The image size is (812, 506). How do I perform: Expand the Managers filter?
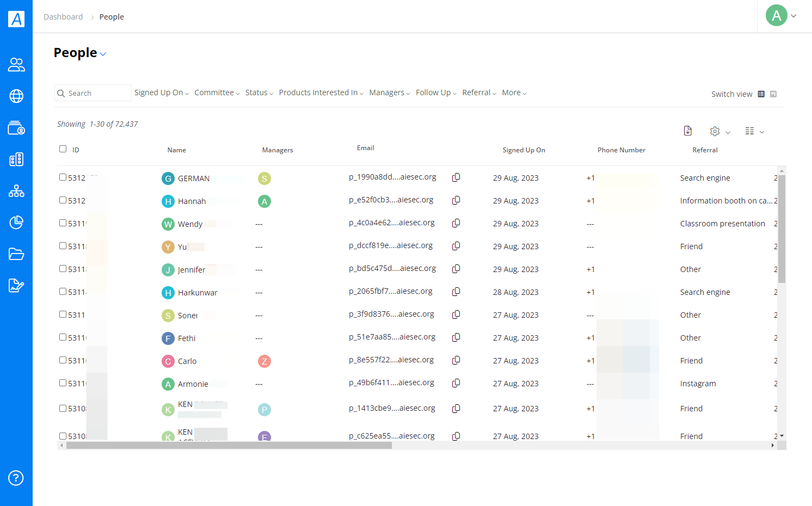click(390, 93)
